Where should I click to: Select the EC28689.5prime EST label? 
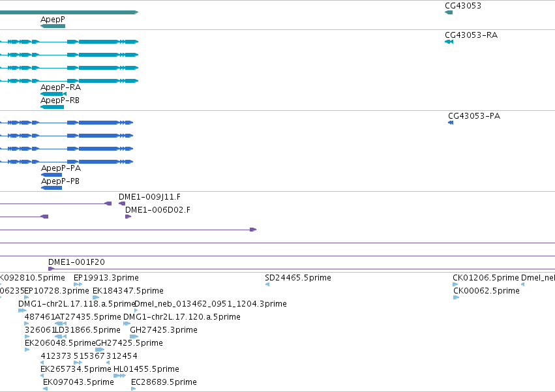[x=164, y=382]
